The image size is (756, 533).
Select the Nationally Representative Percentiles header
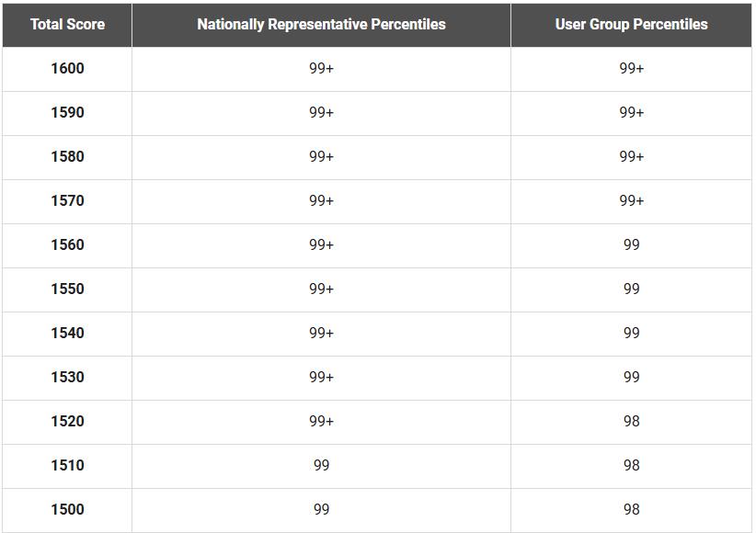tap(321, 24)
